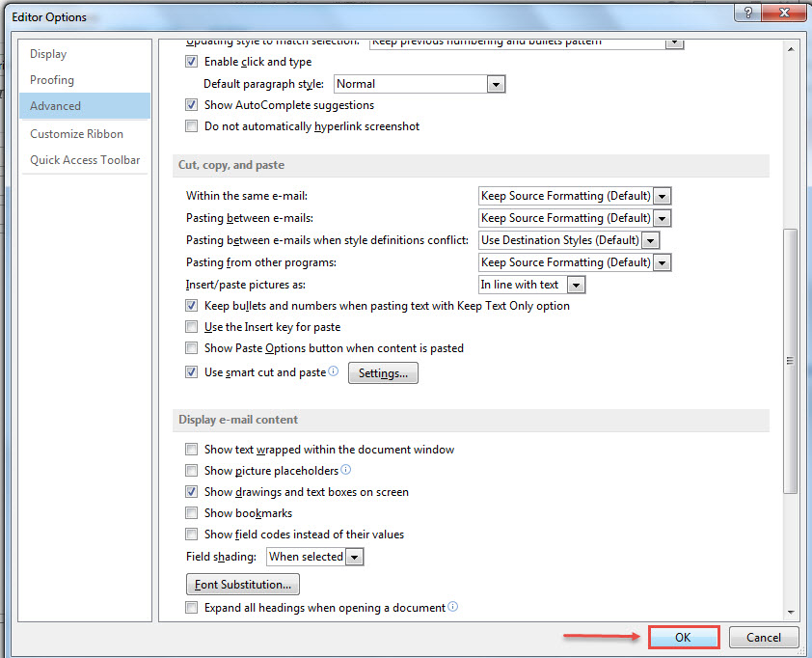812x658 pixels.
Task: Click info icon beside smart cut and paste
Action: (334, 370)
